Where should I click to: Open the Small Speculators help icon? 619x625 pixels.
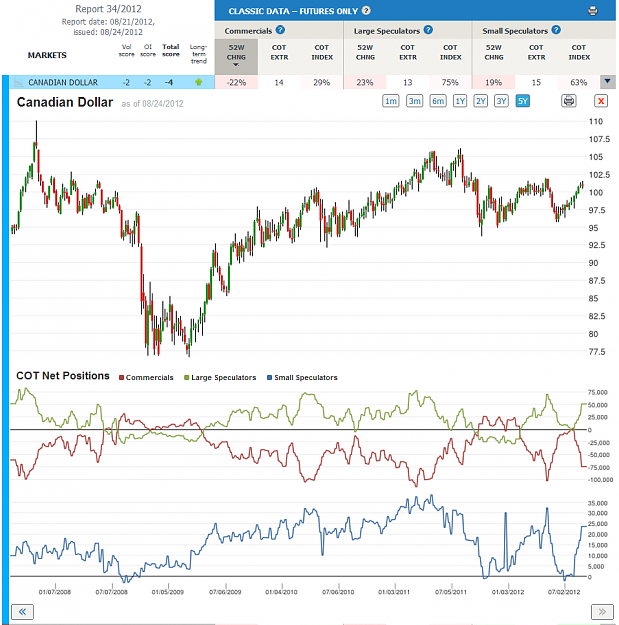click(x=556, y=30)
